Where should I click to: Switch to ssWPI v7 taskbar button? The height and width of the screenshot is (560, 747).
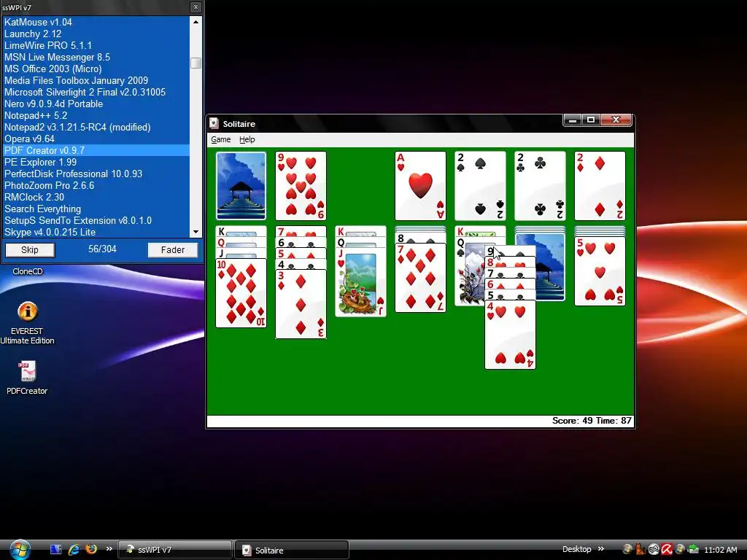(175, 550)
